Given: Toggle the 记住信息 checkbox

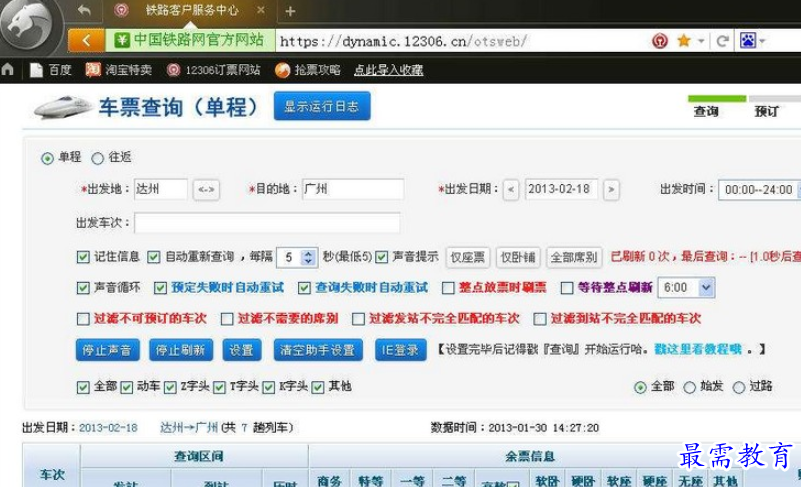Looking at the screenshot, I should (83, 257).
